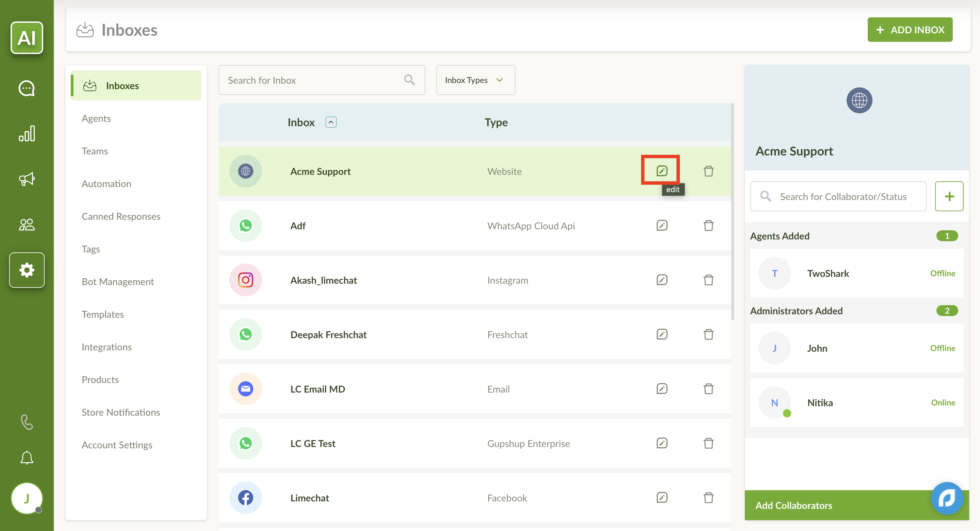This screenshot has width=980, height=531.
Task: Click the ADD INBOX button
Action: (x=910, y=30)
